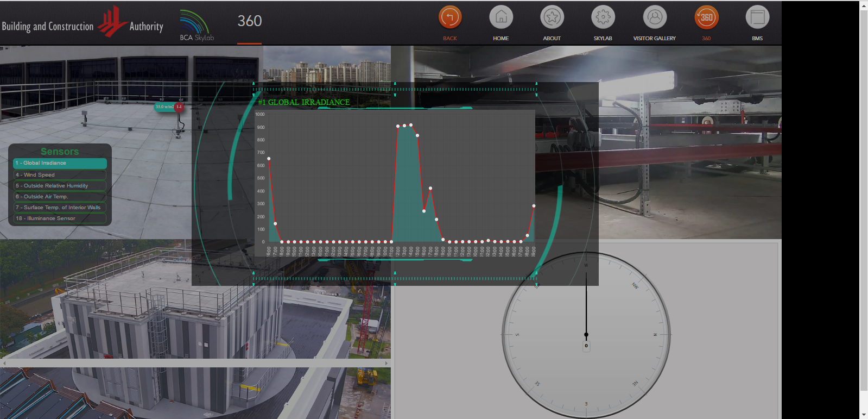
Task: Click the orange Back arrow icon
Action: [x=449, y=18]
